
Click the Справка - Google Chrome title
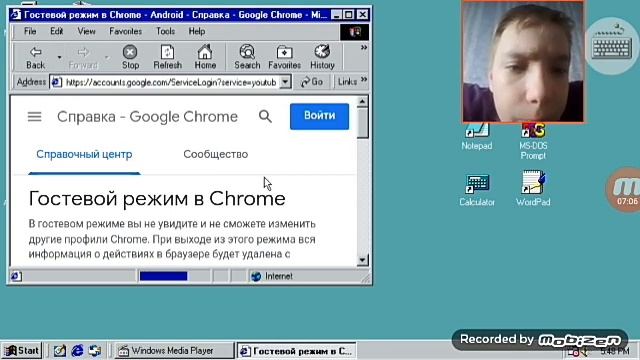pos(147,117)
